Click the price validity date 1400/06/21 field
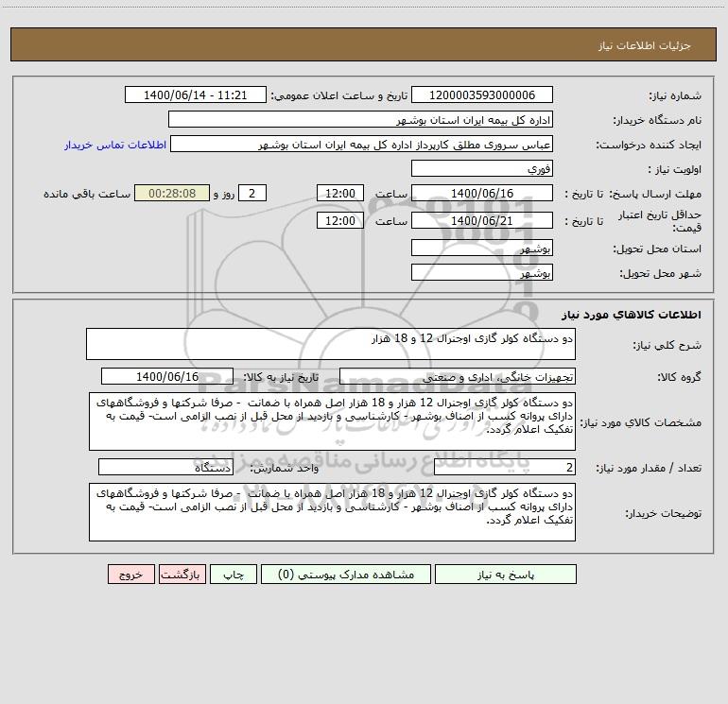This screenshot has height=704, width=728. pyautogui.click(x=482, y=220)
